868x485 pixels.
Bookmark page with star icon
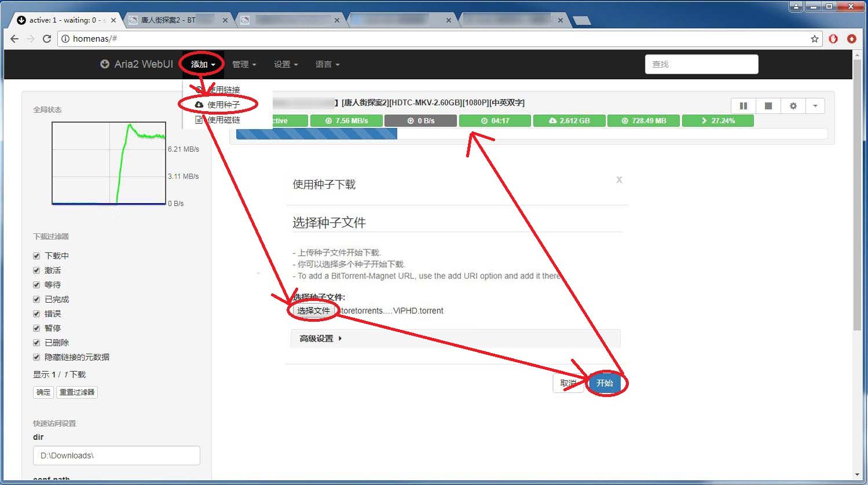[815, 39]
